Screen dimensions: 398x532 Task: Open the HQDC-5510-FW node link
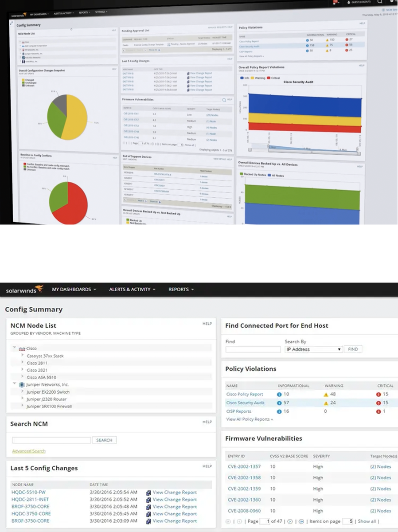(x=28, y=492)
